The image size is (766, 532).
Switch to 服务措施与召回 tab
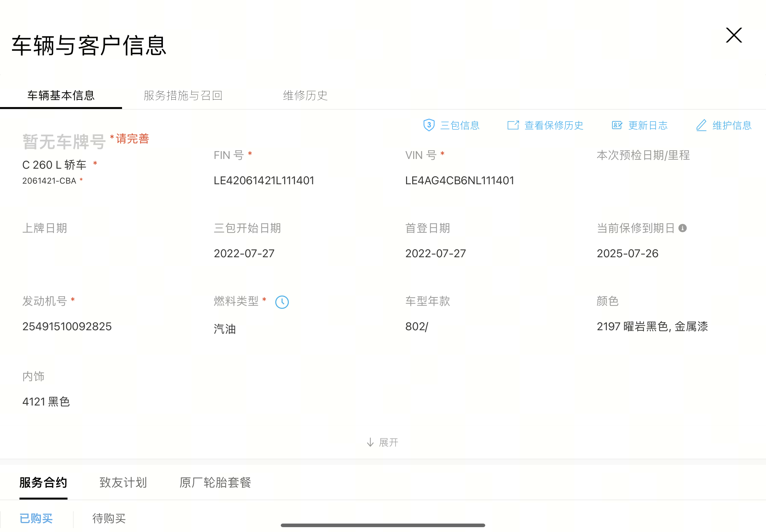pos(183,96)
